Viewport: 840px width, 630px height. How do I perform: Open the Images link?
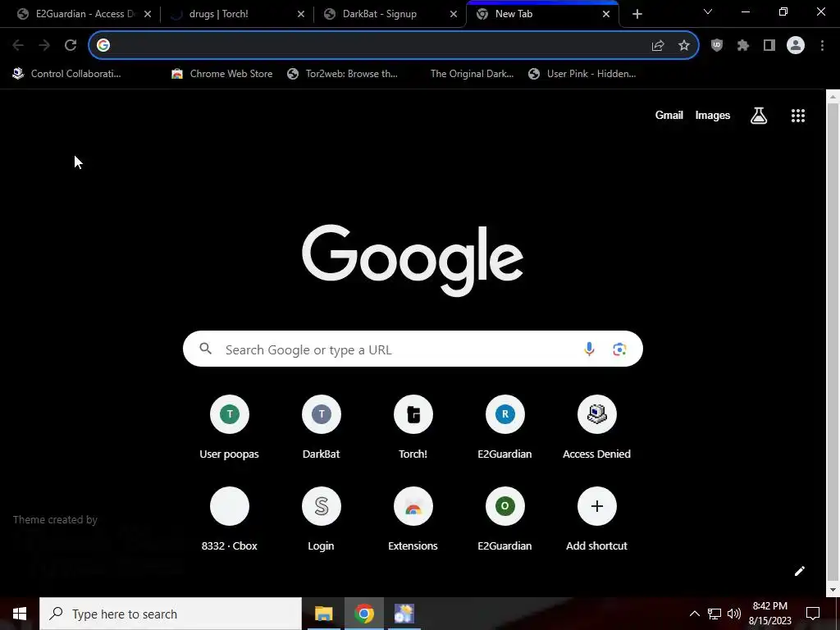pyautogui.click(x=713, y=115)
